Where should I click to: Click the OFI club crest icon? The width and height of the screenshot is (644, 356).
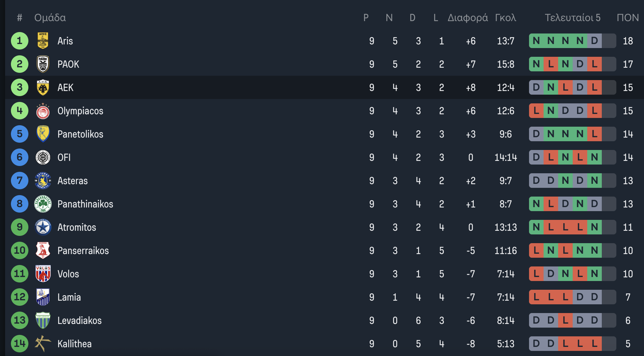[x=43, y=157]
